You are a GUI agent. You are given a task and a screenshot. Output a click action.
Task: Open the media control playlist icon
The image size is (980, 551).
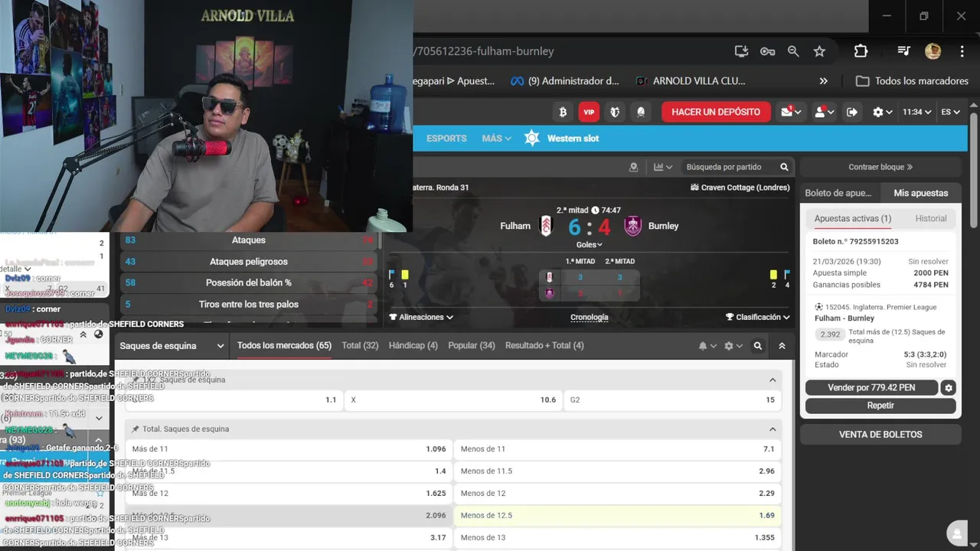tap(904, 51)
